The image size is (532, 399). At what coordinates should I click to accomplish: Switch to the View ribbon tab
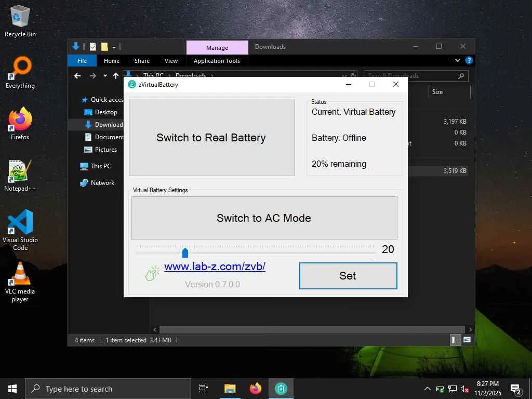171,61
